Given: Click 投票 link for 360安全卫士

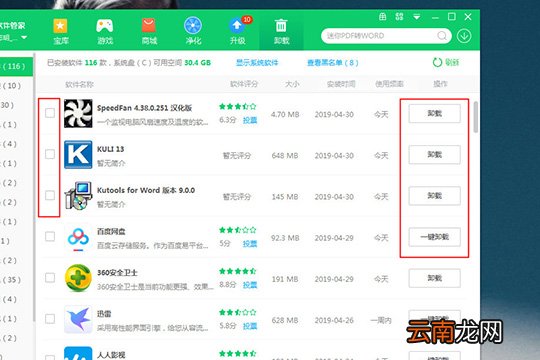Looking at the screenshot, I should [x=250, y=285].
